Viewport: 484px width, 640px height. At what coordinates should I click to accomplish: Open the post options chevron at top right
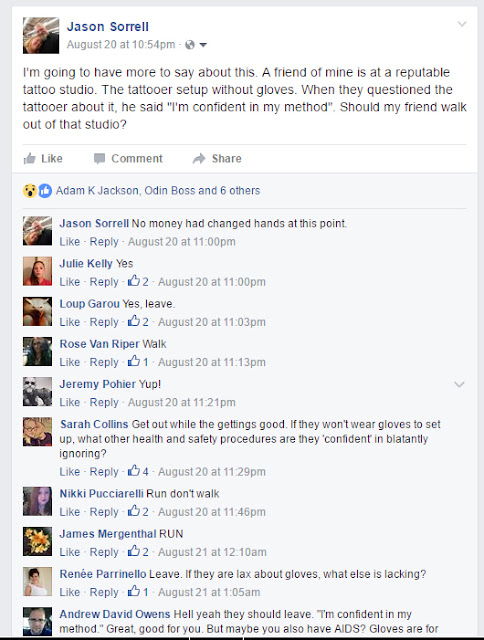click(462, 24)
